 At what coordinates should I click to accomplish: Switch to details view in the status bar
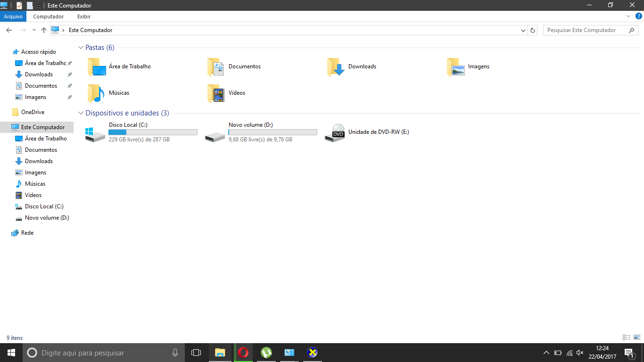click(x=627, y=337)
